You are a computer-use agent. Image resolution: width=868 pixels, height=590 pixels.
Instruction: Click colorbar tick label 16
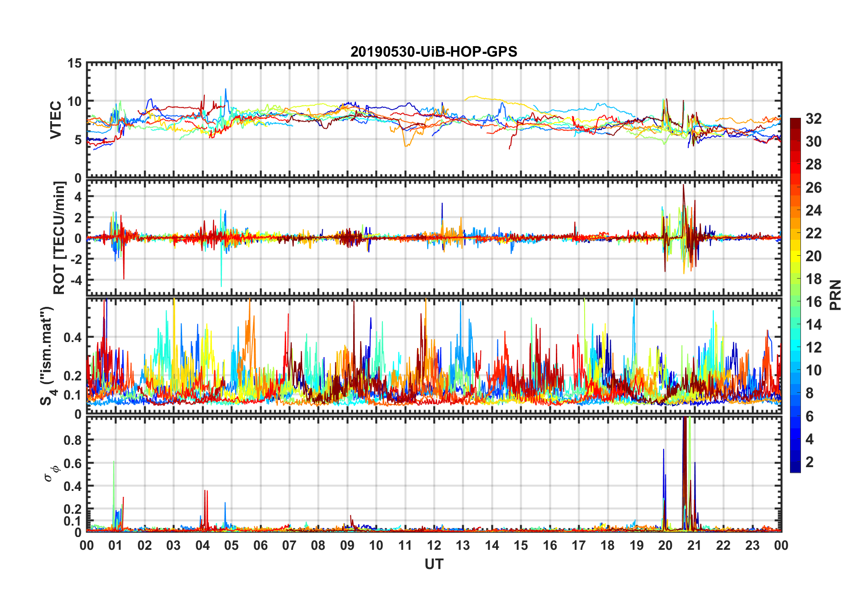pyautogui.click(x=813, y=302)
